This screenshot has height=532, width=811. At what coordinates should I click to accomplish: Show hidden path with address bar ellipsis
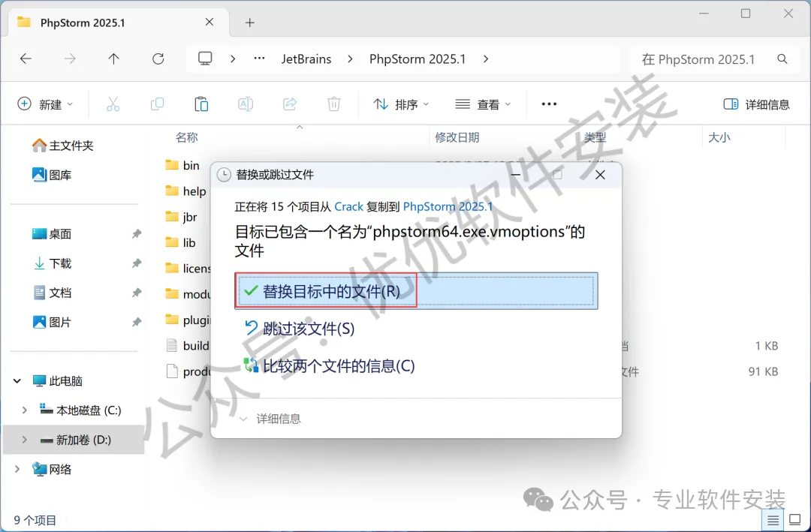[x=259, y=59]
